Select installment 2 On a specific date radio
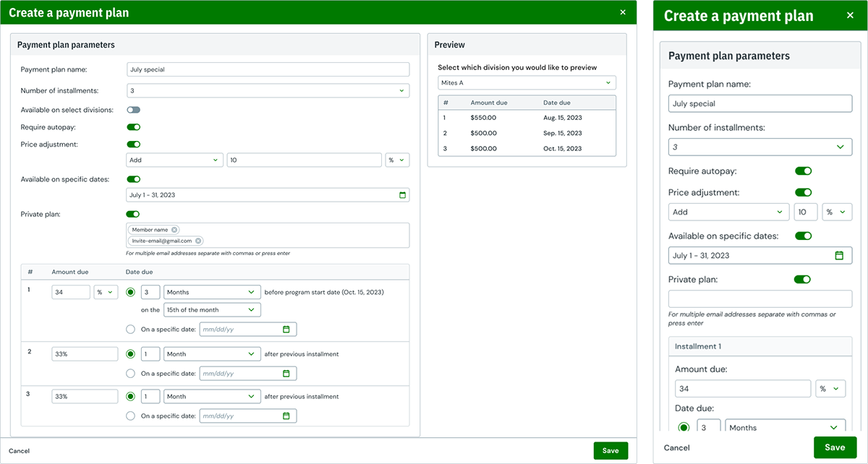The height and width of the screenshot is (464, 868). click(x=131, y=374)
